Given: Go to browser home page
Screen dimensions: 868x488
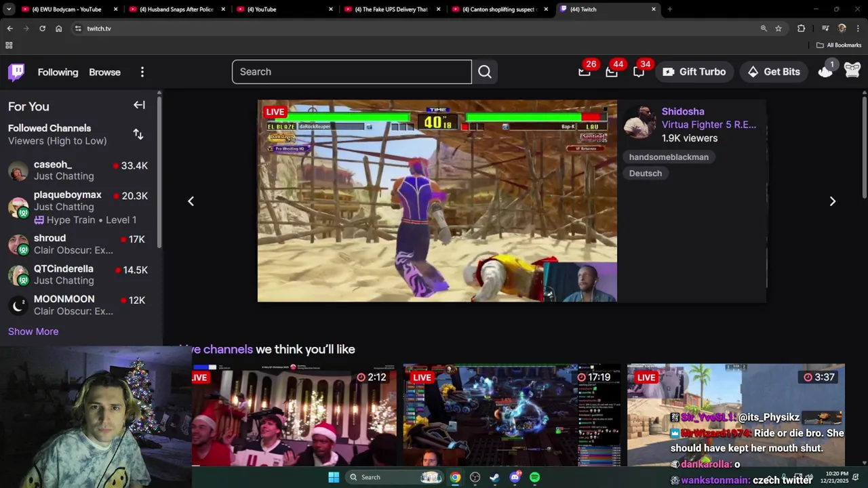Looking at the screenshot, I should [x=58, y=28].
